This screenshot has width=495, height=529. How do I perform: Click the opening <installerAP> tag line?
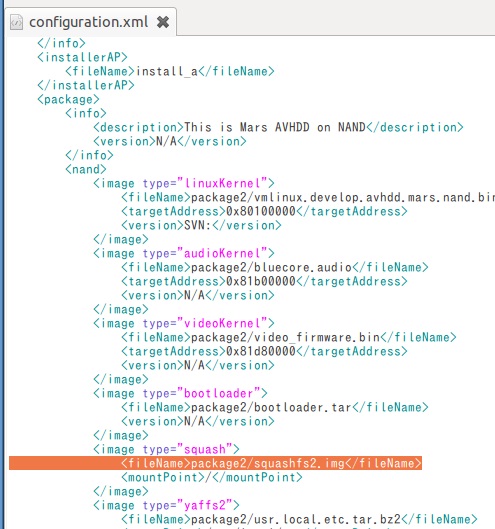coord(82,57)
